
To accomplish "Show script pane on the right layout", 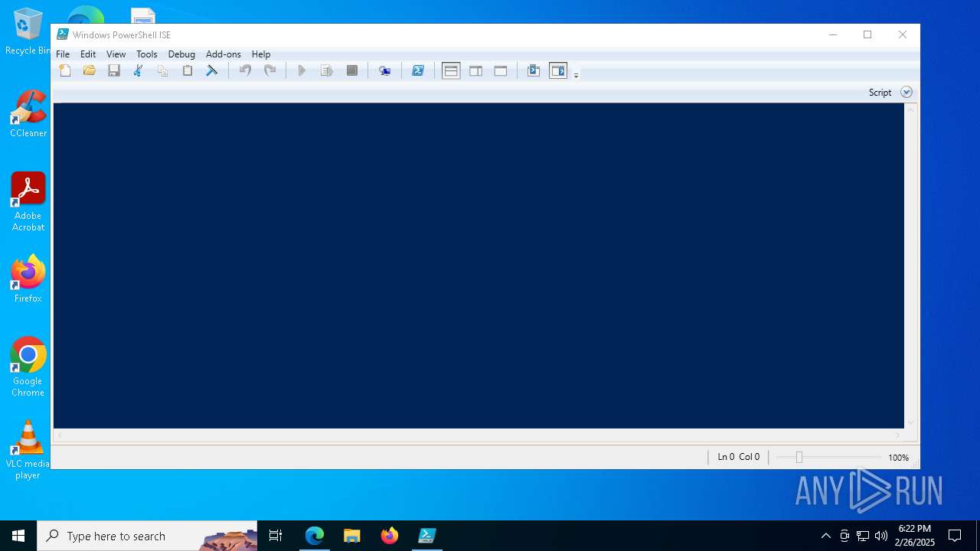I will pyautogui.click(x=475, y=70).
